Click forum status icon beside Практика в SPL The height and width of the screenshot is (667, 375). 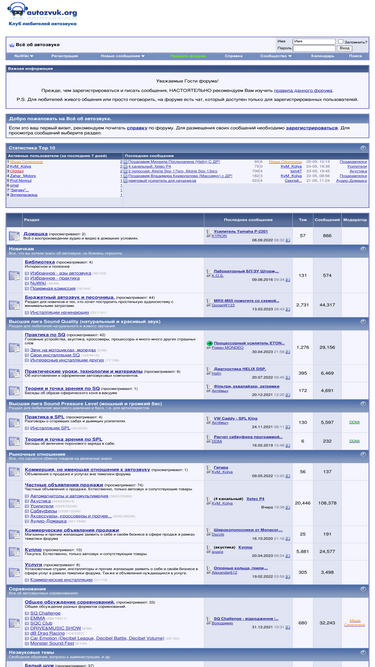[x=14, y=422]
